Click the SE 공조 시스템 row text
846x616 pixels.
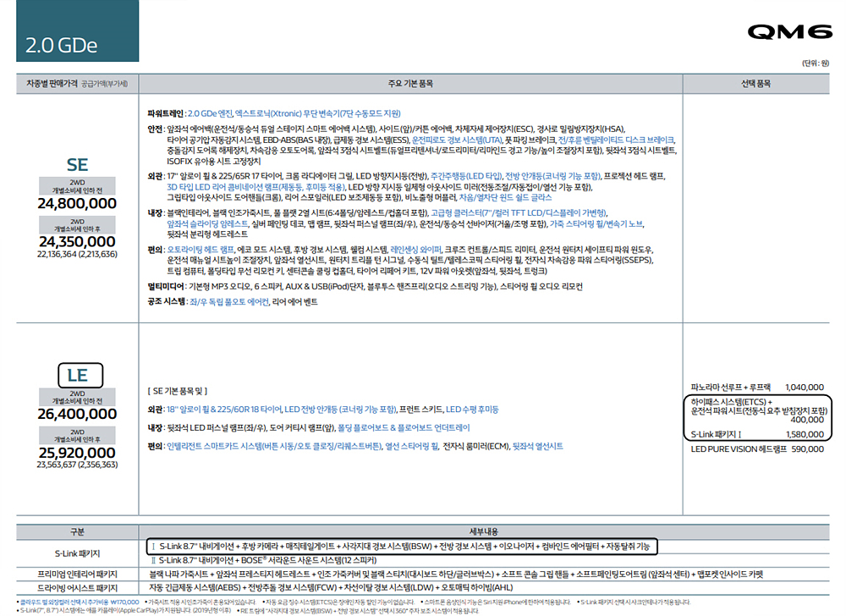(233, 301)
